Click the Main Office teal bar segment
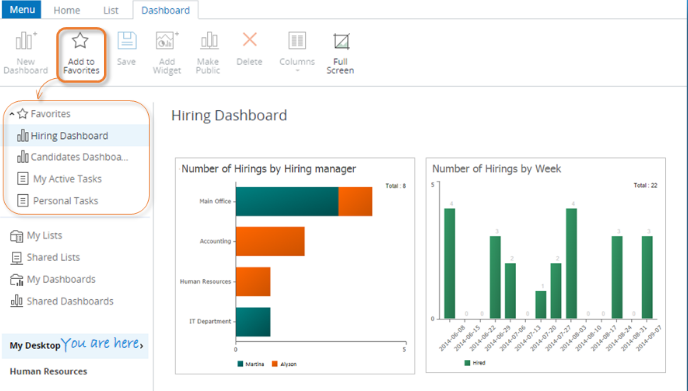This screenshot has width=688, height=391. (287, 201)
